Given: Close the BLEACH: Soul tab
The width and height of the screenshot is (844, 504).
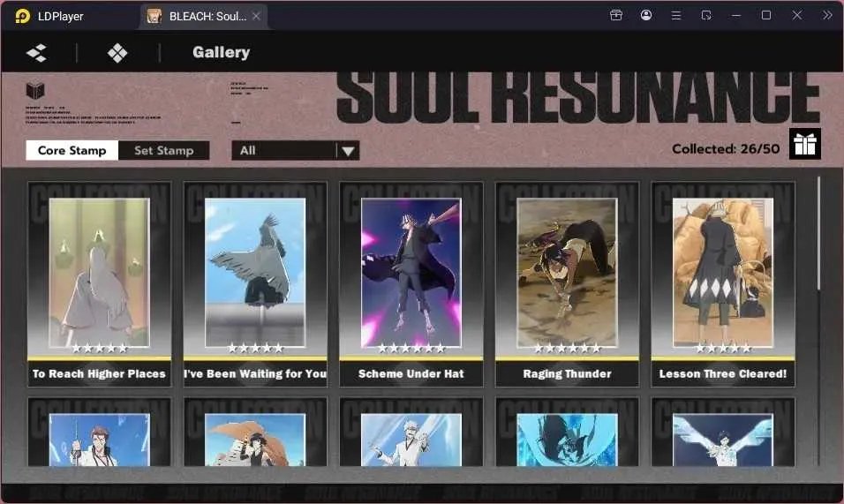Looking at the screenshot, I should 256,16.
